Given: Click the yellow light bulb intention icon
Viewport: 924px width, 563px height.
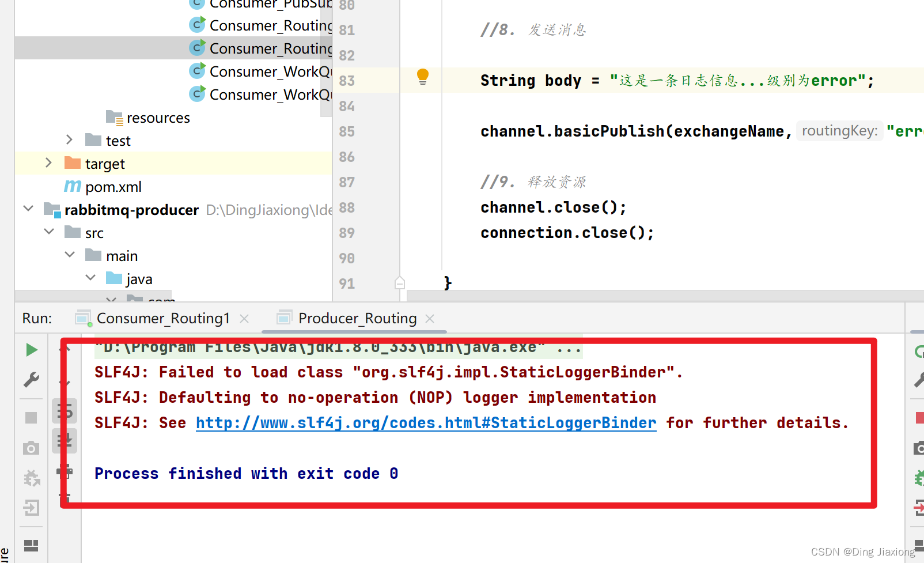Looking at the screenshot, I should point(423,76).
